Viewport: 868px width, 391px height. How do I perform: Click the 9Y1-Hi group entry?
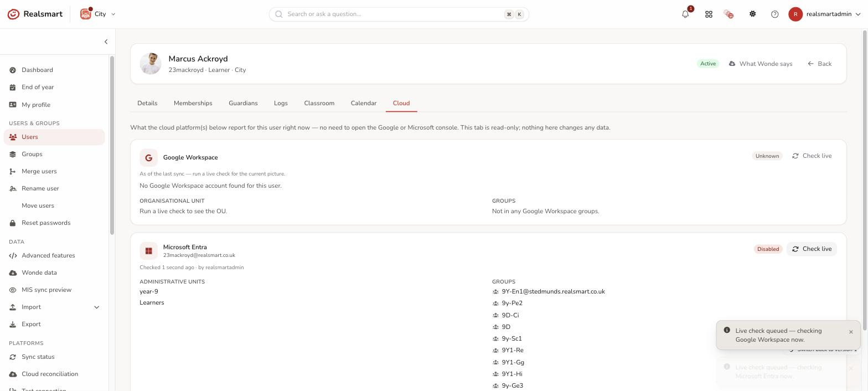[512, 374]
